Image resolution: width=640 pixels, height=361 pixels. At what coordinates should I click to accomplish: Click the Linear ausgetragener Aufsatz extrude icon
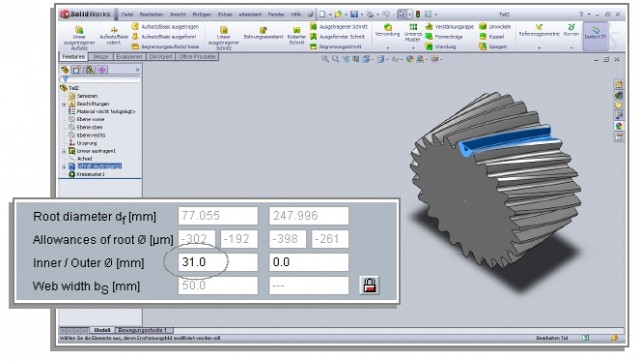pos(79,30)
